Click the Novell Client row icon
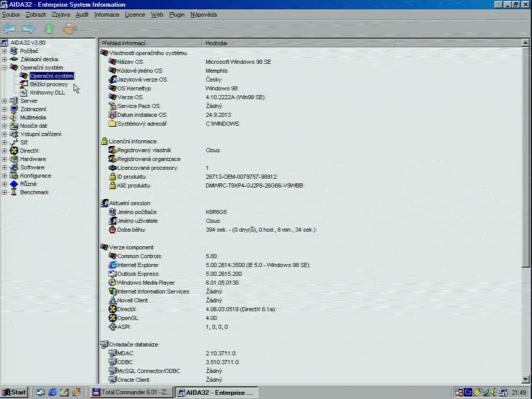The height and width of the screenshot is (399, 532). pos(112,300)
